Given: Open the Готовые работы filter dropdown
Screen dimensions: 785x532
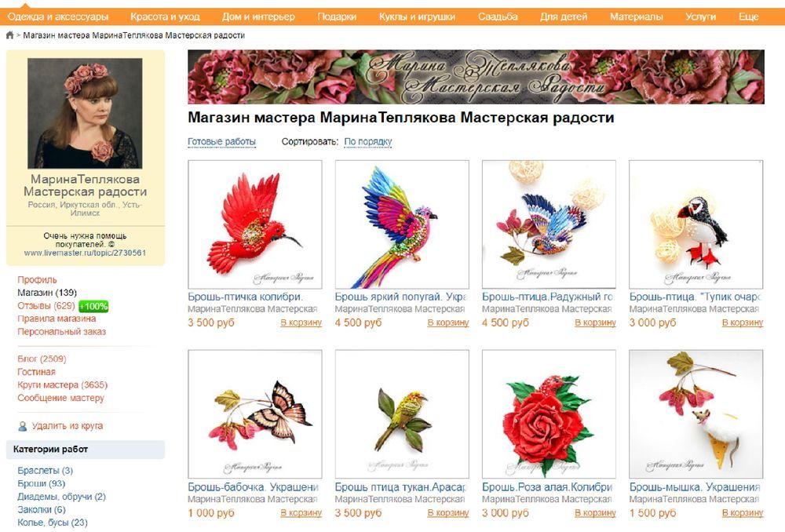Looking at the screenshot, I should (x=222, y=142).
